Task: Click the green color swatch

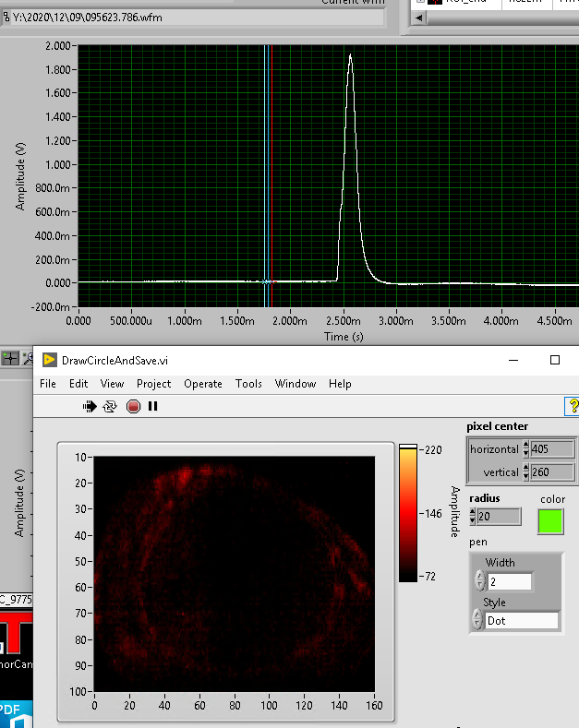Action: click(551, 520)
